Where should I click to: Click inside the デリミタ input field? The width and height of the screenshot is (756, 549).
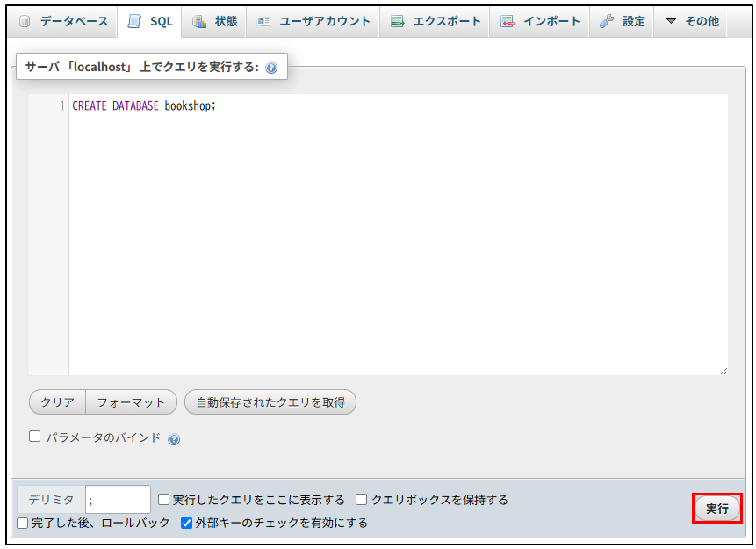[118, 500]
